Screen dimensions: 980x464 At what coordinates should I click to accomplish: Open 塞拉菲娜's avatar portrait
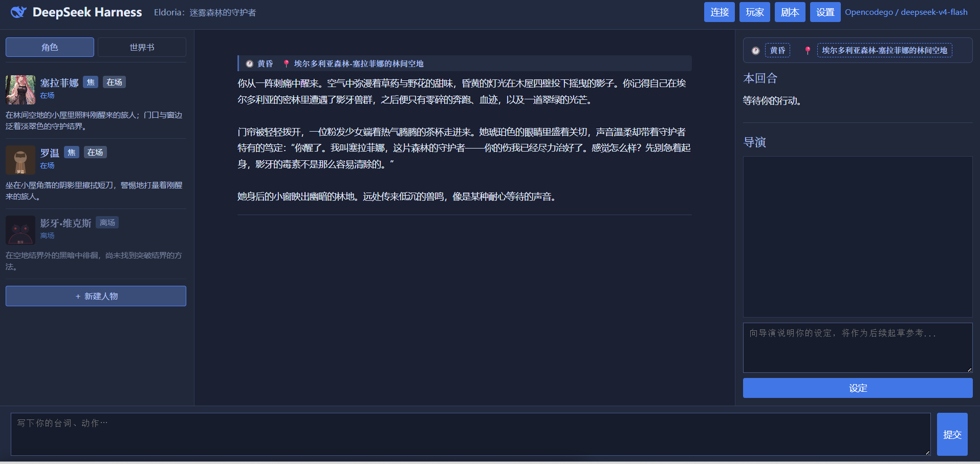coord(20,90)
